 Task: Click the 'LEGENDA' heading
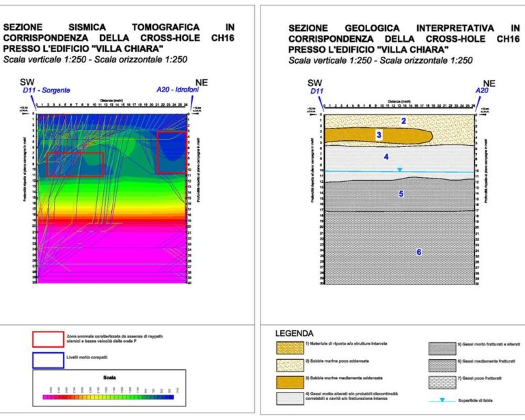[294, 332]
